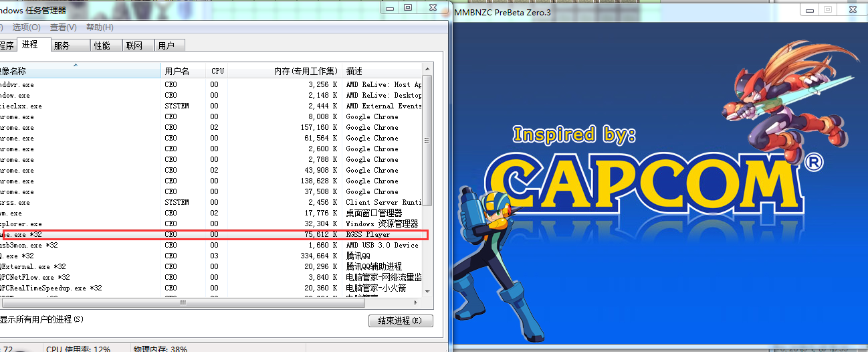Select the chrome.exe row using 8,008 K
The width and height of the screenshot is (868, 352).
click(211, 117)
